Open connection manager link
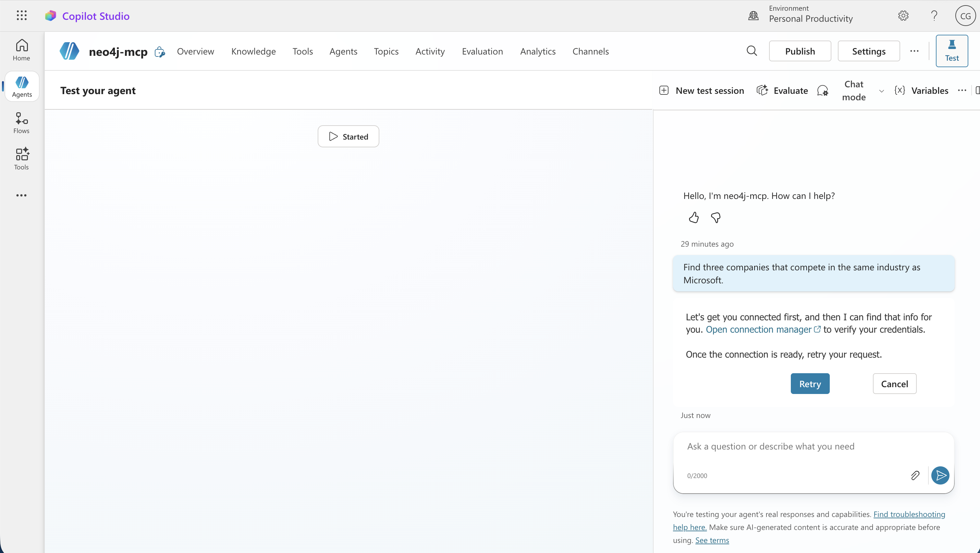The image size is (980, 553). tap(763, 329)
